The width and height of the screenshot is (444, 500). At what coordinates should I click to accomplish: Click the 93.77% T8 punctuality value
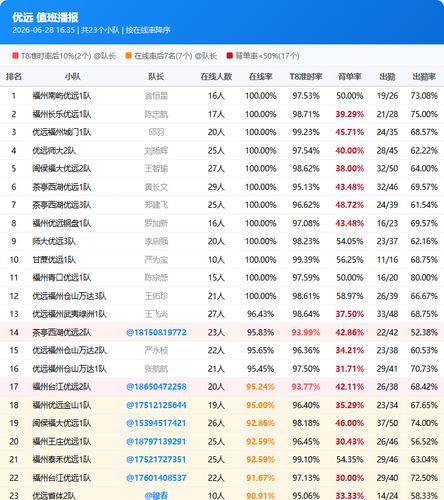click(x=306, y=387)
